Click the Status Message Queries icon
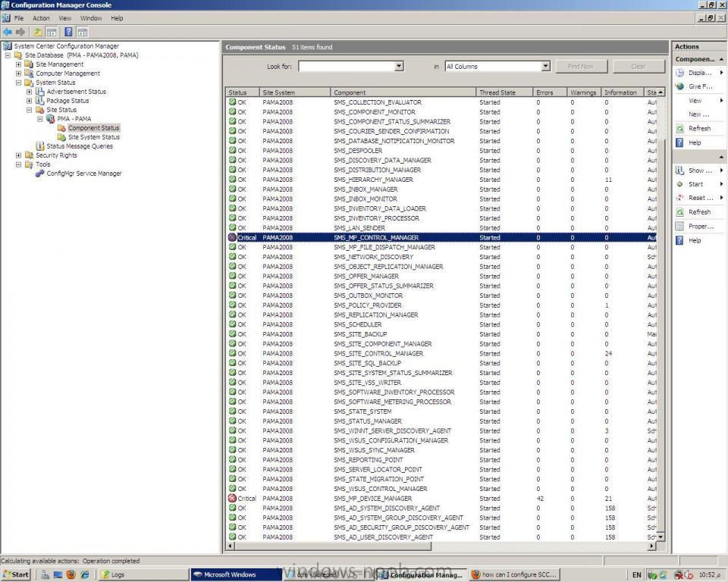 pyautogui.click(x=40, y=146)
